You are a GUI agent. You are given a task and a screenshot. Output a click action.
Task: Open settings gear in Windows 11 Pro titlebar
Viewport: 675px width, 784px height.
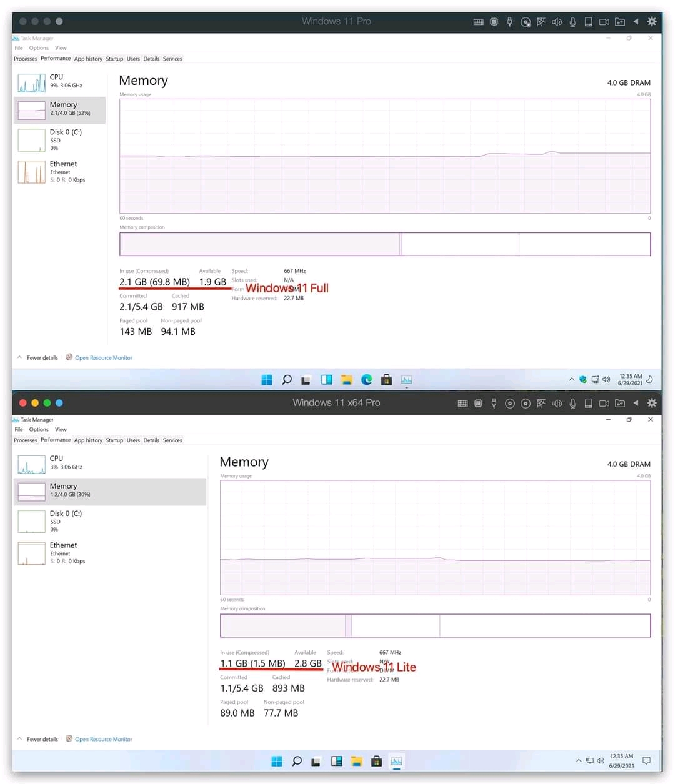click(652, 21)
